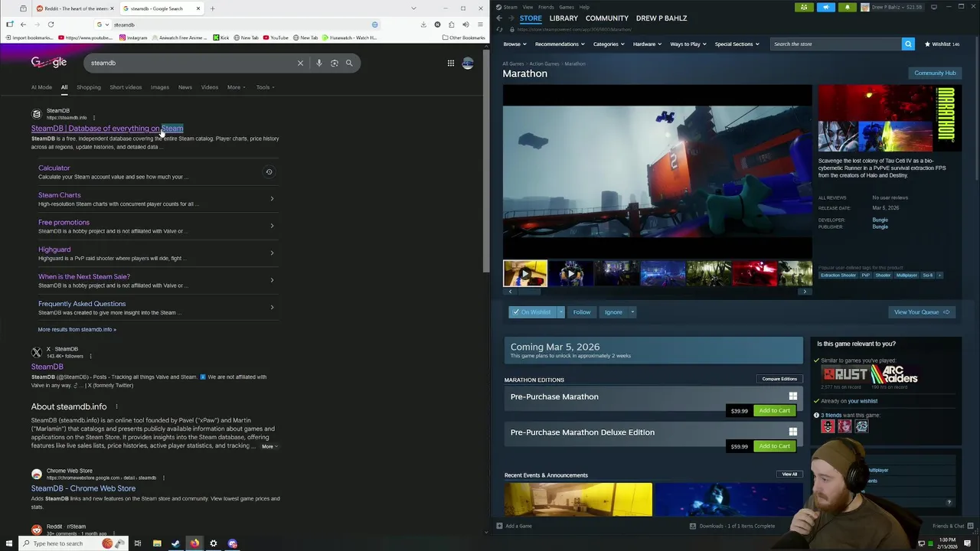Switch to Google AI Mode tab
The image size is (980, 551).
click(41, 87)
